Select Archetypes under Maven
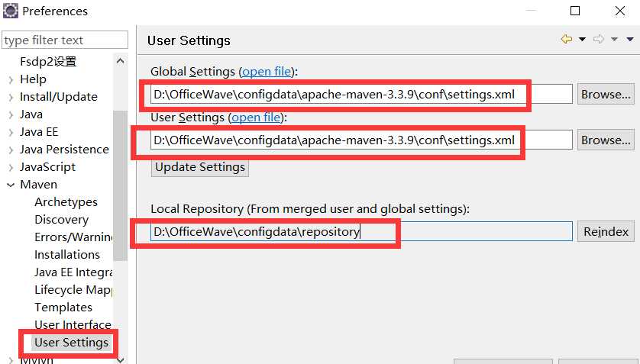Screen dimensions: 640x364 66,202
